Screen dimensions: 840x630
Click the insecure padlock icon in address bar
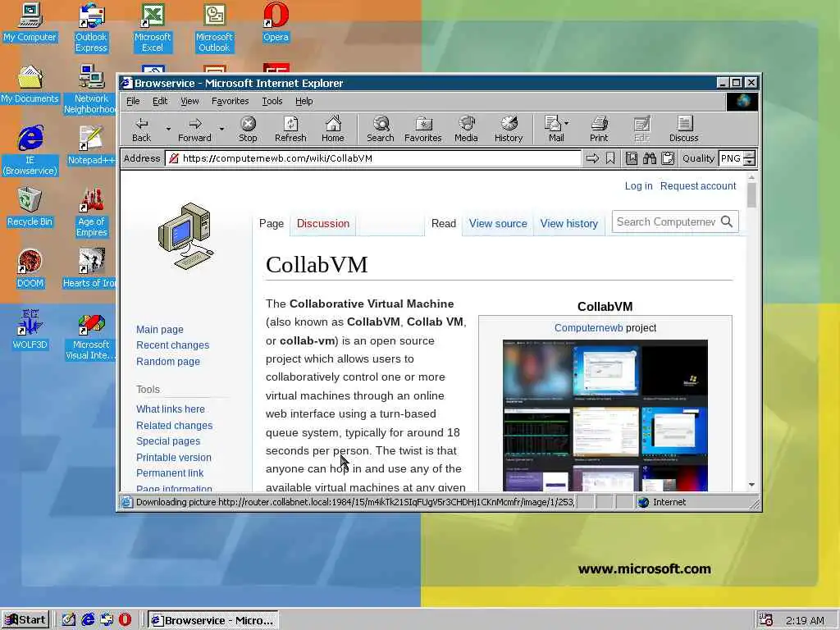tap(173, 158)
